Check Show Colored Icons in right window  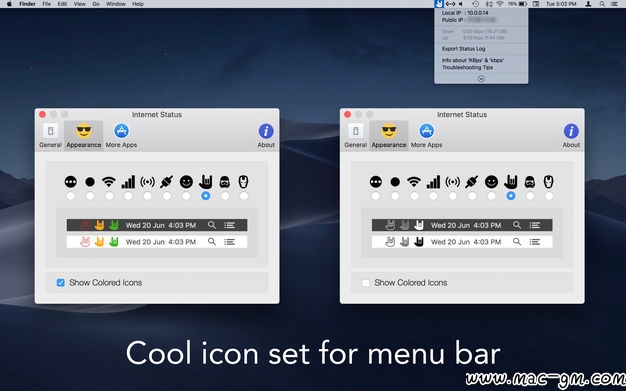point(365,283)
